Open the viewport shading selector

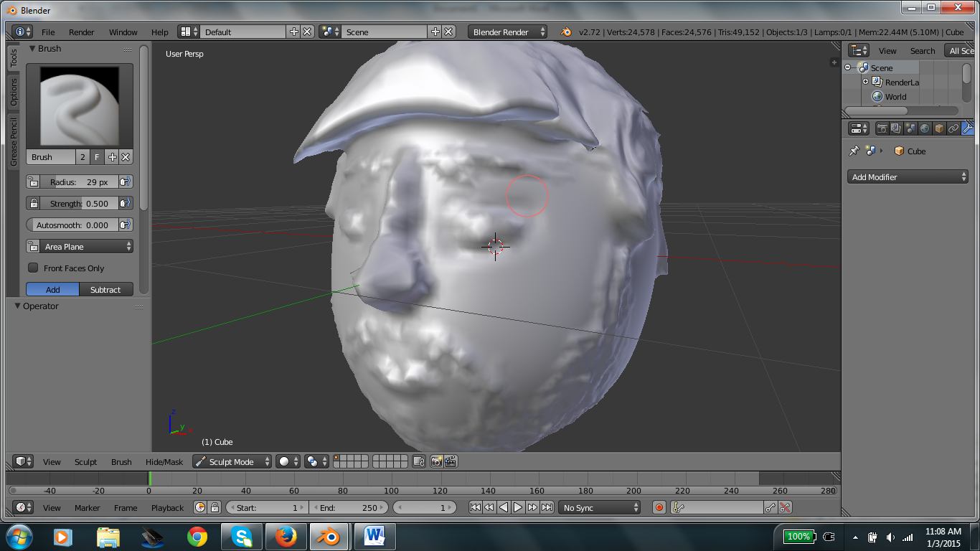point(288,461)
